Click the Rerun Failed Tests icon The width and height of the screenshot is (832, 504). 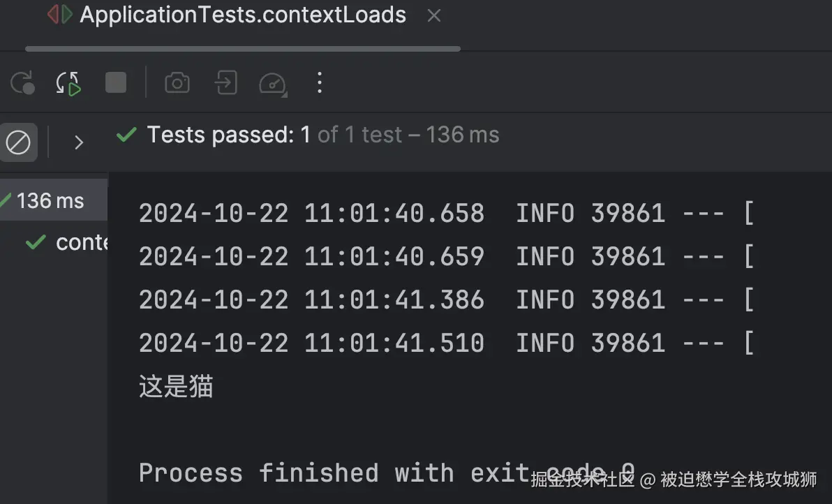(68, 83)
